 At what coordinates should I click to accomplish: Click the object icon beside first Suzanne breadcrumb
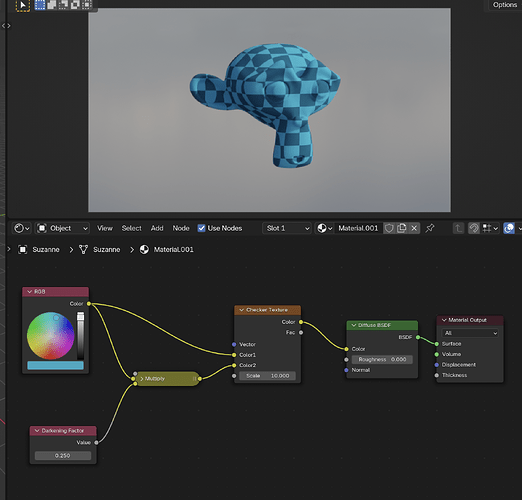click(22, 250)
